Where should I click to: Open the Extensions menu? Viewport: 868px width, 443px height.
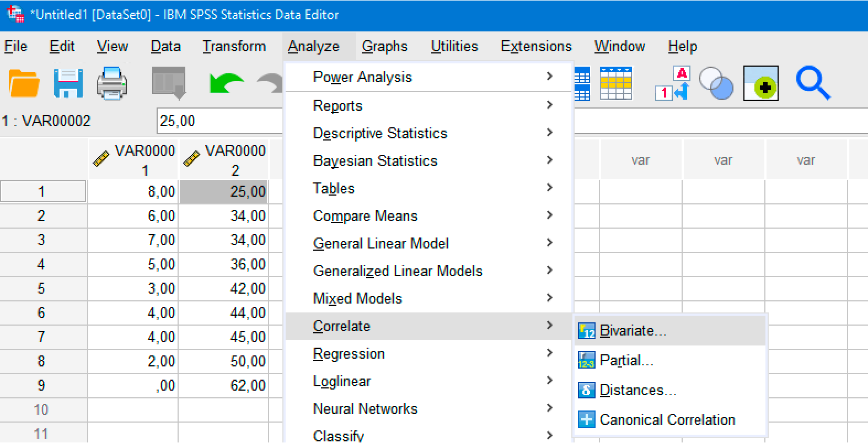(x=536, y=46)
